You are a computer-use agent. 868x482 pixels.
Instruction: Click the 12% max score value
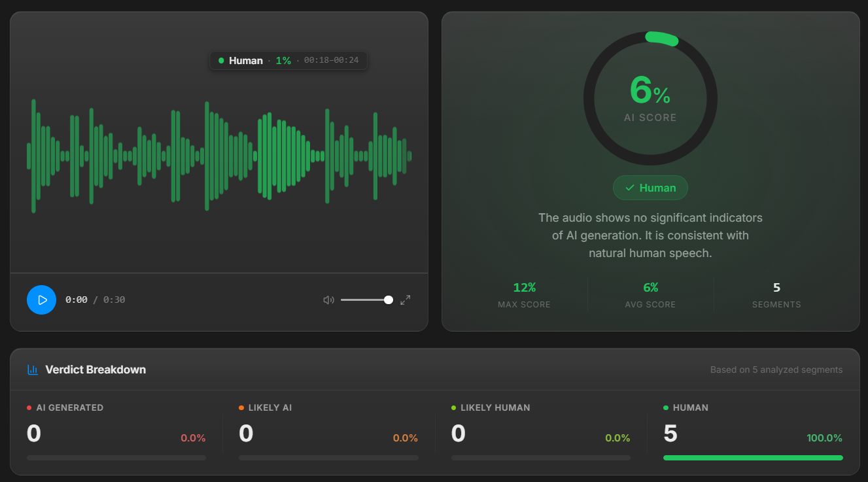pyautogui.click(x=524, y=288)
